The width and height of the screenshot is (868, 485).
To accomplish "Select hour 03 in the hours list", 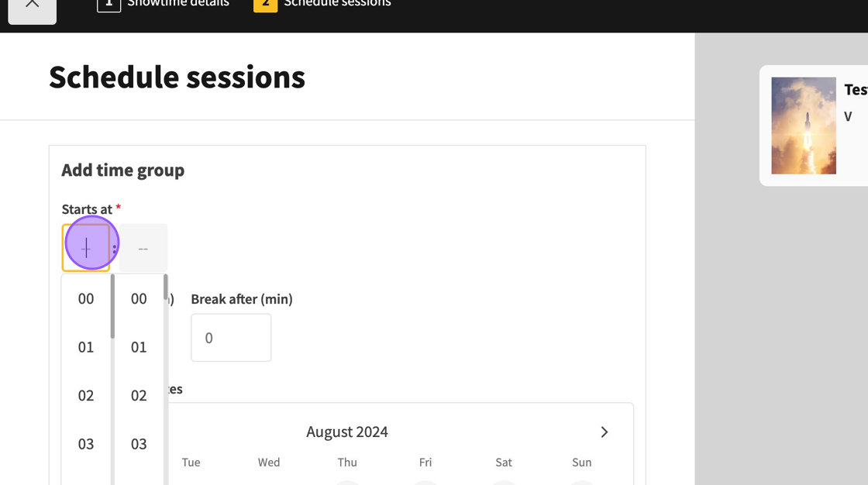I will [x=86, y=444].
